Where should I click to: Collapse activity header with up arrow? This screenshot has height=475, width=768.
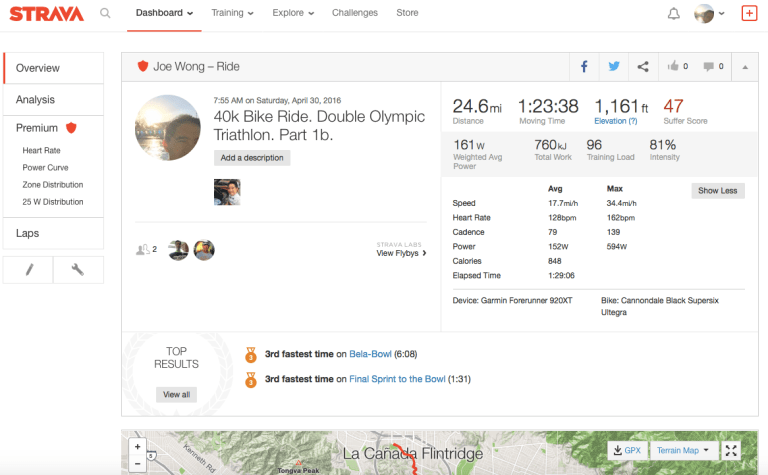[x=744, y=67]
